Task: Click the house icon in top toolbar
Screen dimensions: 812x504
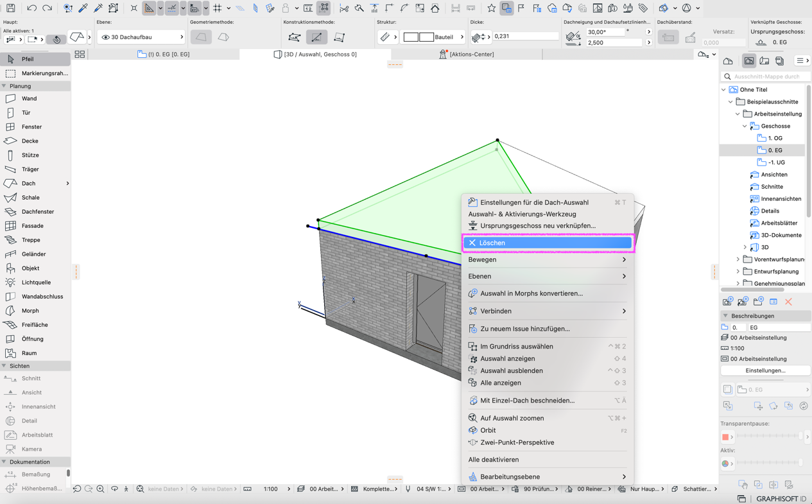Action: tap(435, 8)
